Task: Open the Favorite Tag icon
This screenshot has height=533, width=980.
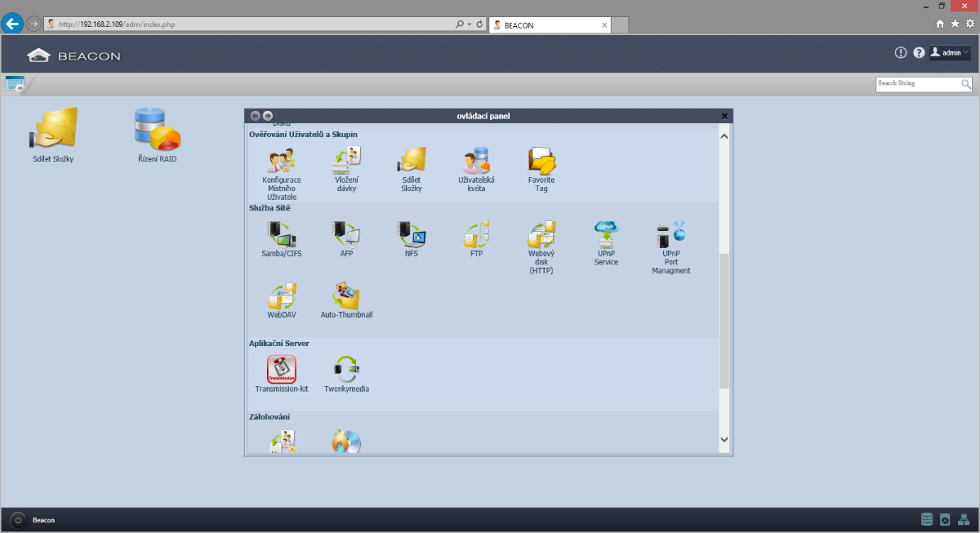Action: 541,161
